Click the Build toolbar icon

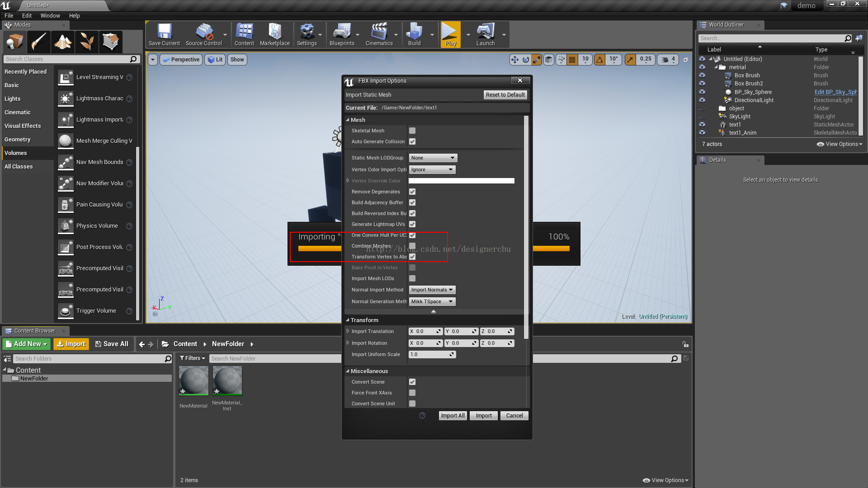[x=415, y=35]
